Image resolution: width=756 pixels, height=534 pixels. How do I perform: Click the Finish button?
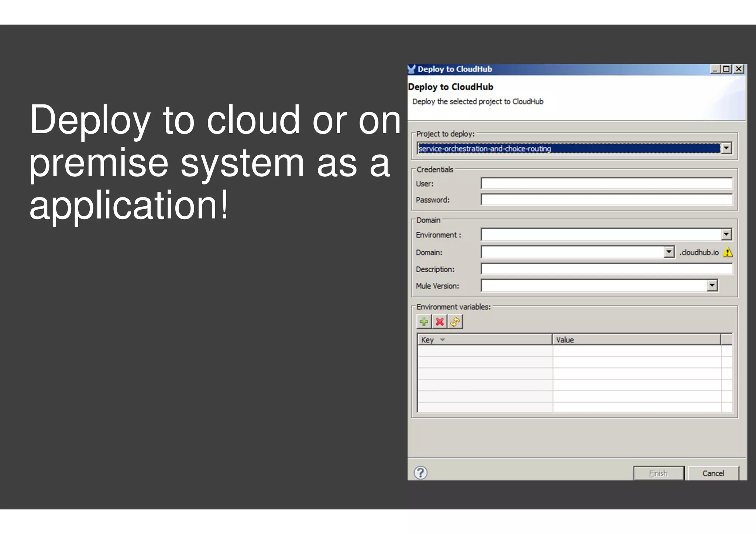click(x=659, y=473)
